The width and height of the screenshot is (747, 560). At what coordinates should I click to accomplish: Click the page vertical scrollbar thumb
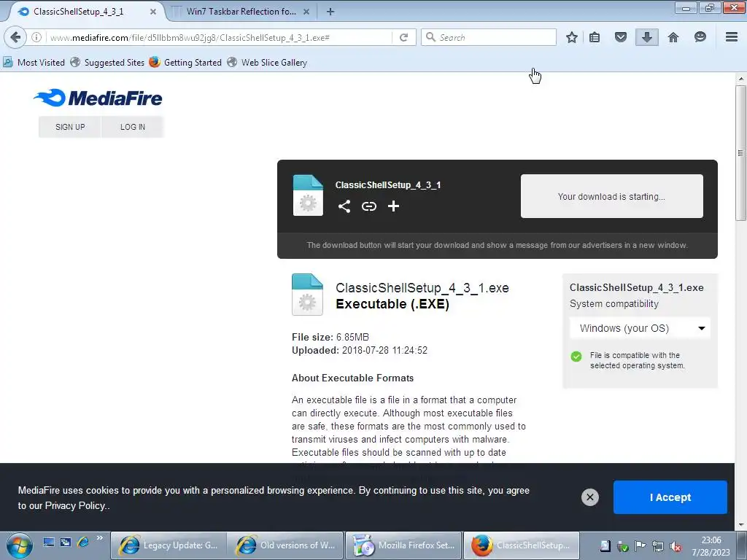tap(741, 152)
